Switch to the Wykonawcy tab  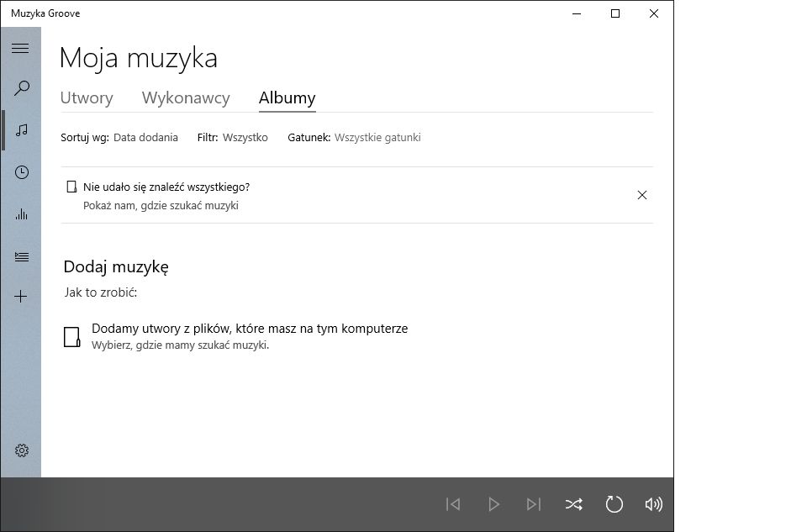pos(186,97)
